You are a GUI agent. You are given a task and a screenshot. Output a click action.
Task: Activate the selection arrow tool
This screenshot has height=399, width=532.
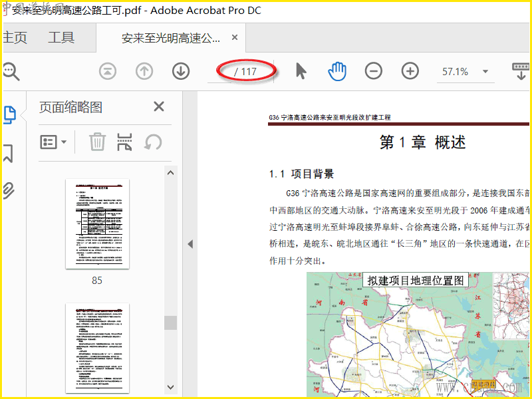(x=301, y=71)
